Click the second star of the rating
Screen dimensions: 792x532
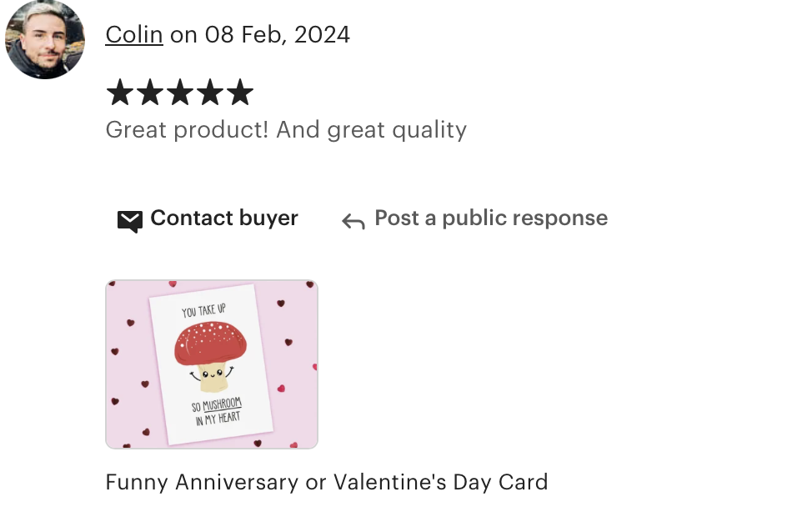pos(150,92)
